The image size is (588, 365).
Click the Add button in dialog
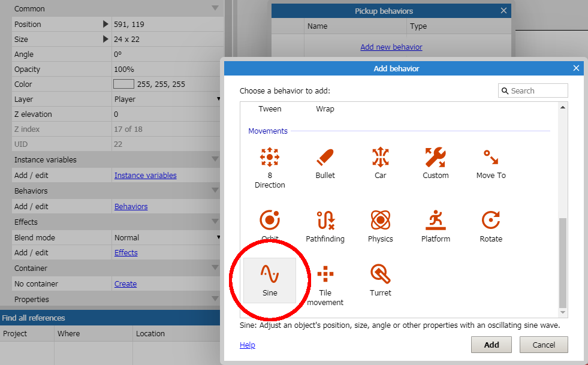tap(491, 345)
